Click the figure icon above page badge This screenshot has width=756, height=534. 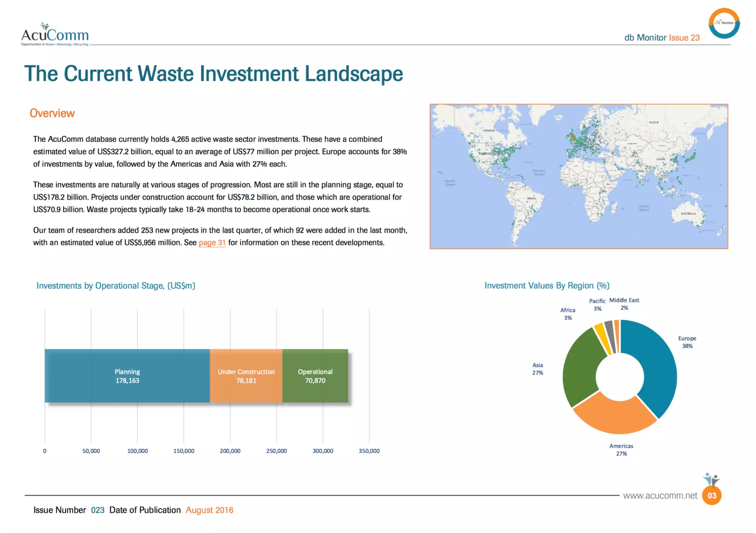tap(711, 479)
